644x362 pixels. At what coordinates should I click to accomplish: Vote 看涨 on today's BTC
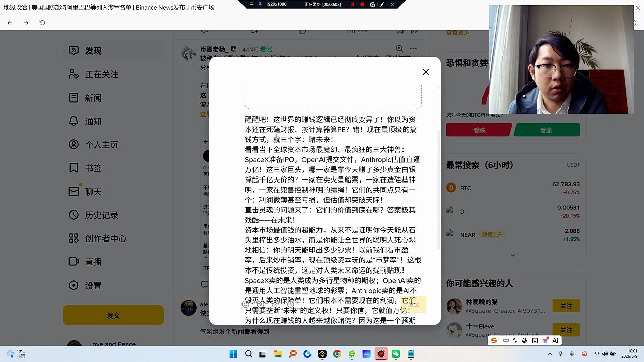[546, 130]
